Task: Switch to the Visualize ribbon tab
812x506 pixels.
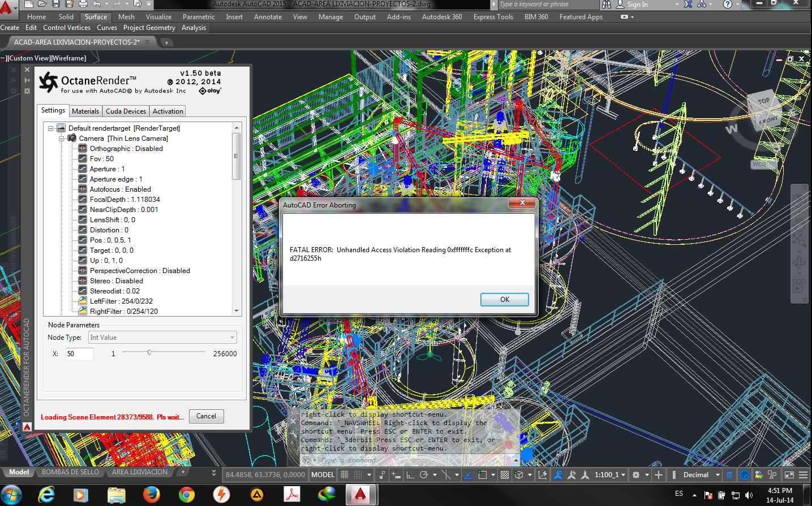Action: pos(158,17)
